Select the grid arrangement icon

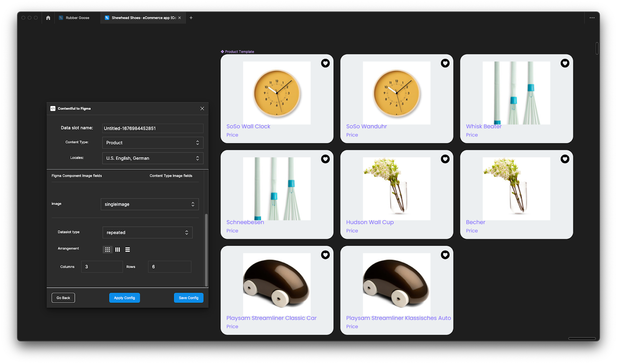(x=108, y=249)
